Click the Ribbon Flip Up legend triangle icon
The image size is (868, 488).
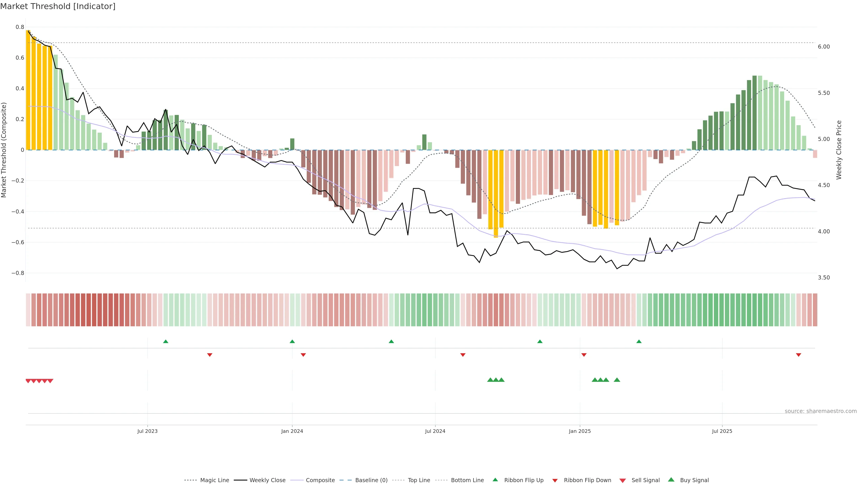(x=495, y=480)
